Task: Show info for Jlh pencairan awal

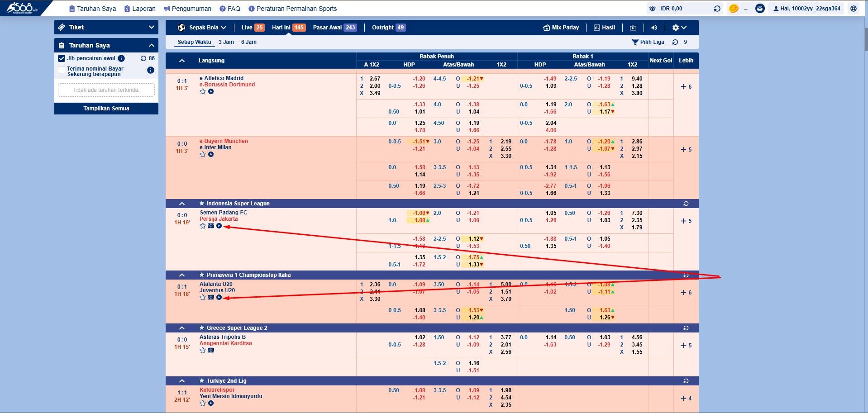Action: 121,58
